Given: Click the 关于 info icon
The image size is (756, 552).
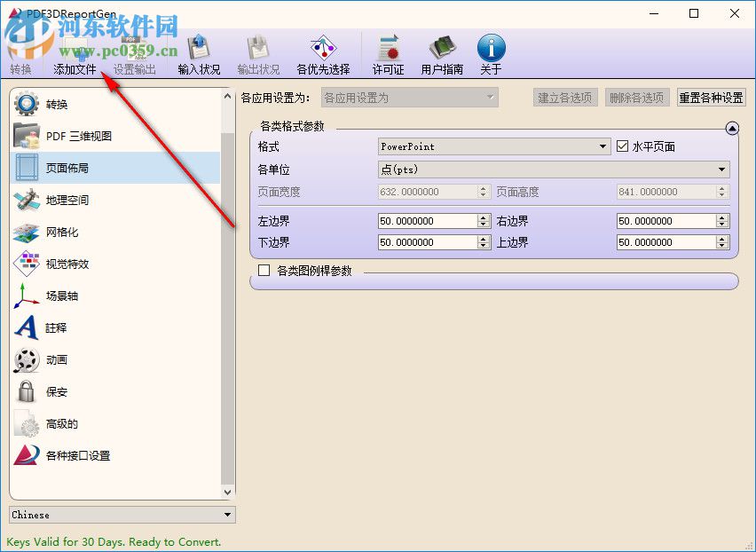Looking at the screenshot, I should tap(491, 44).
